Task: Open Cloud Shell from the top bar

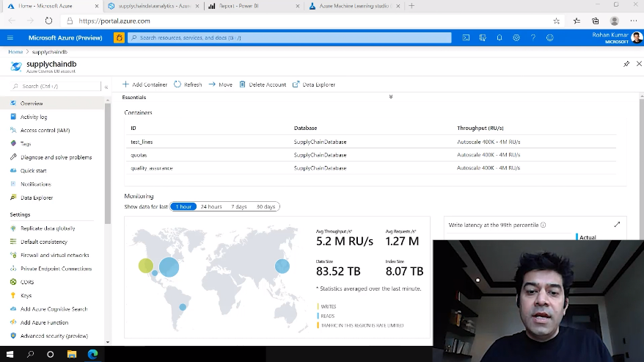Action: click(466, 37)
